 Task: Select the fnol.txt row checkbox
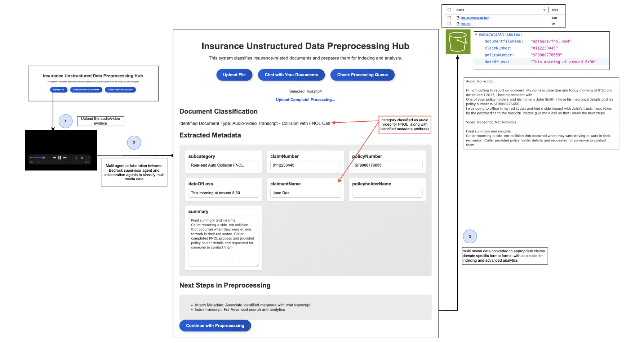click(449, 24)
